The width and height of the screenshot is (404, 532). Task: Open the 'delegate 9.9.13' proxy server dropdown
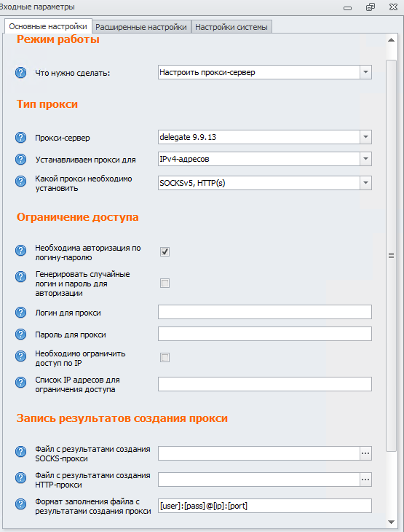365,137
